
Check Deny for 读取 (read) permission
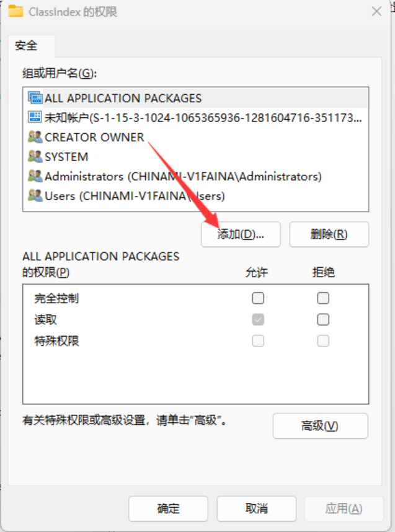click(x=323, y=319)
